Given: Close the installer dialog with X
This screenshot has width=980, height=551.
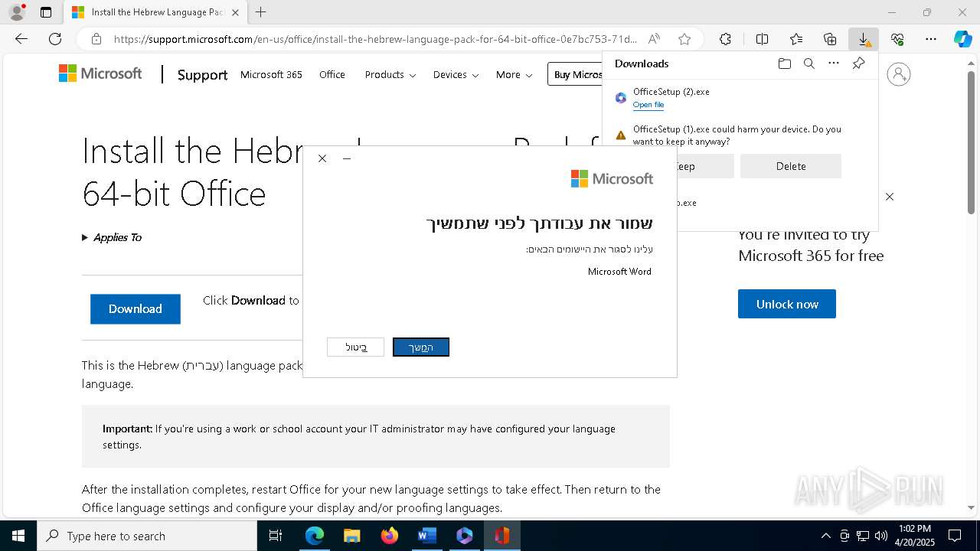Looking at the screenshot, I should 322,158.
